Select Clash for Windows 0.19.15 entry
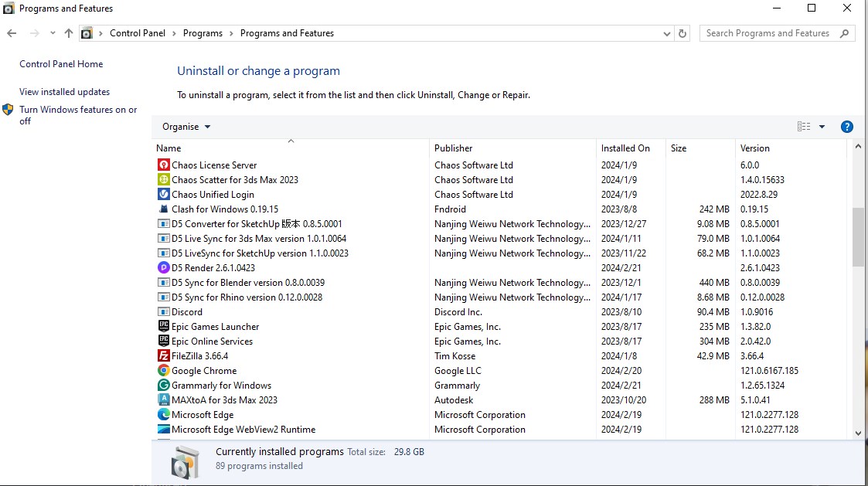This screenshot has height=486, width=868. (225, 209)
